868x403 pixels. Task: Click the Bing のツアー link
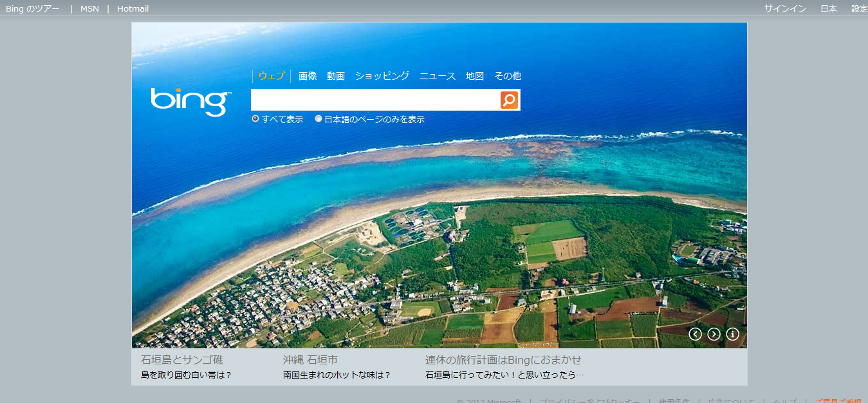(33, 9)
